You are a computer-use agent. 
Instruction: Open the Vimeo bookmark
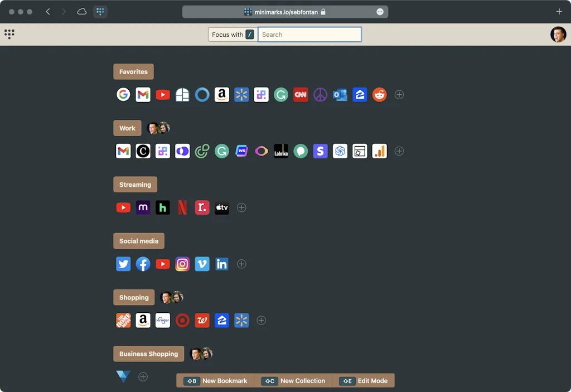[202, 264]
